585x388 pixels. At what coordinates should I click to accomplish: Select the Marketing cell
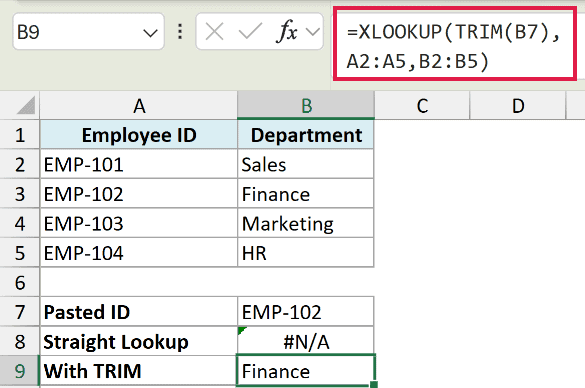click(306, 223)
